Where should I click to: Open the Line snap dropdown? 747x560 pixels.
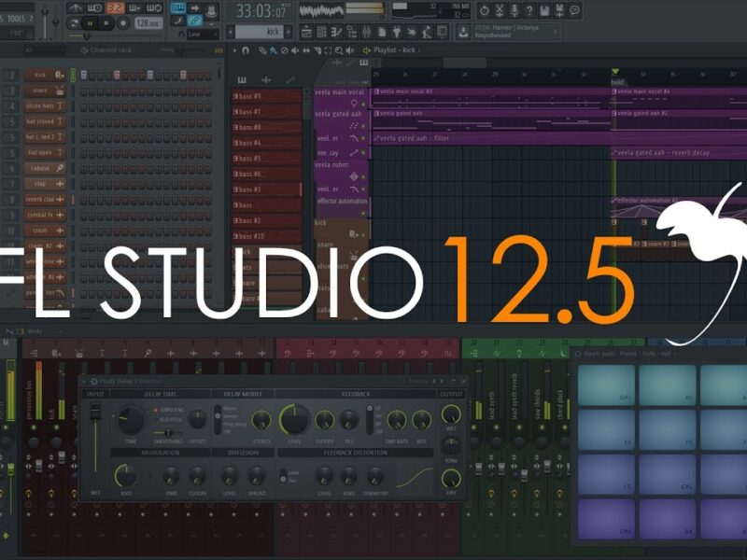pyautogui.click(x=203, y=35)
